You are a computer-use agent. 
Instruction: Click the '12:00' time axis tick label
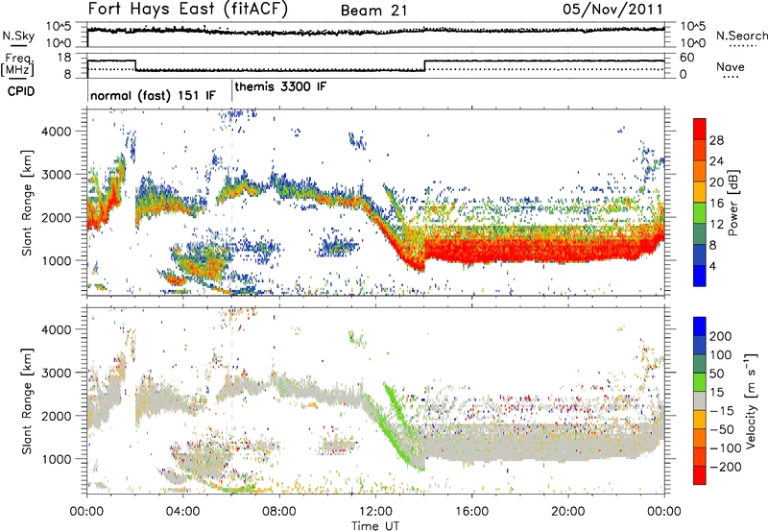click(375, 512)
